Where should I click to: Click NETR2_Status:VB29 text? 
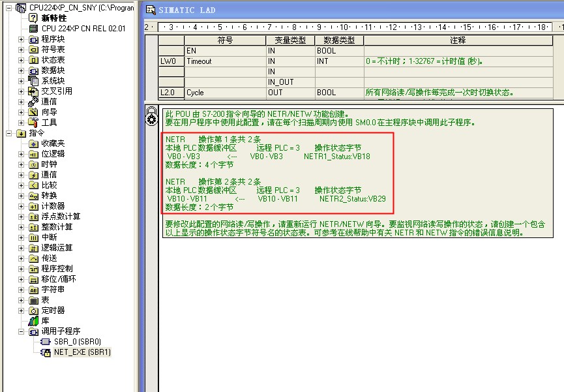(353, 199)
